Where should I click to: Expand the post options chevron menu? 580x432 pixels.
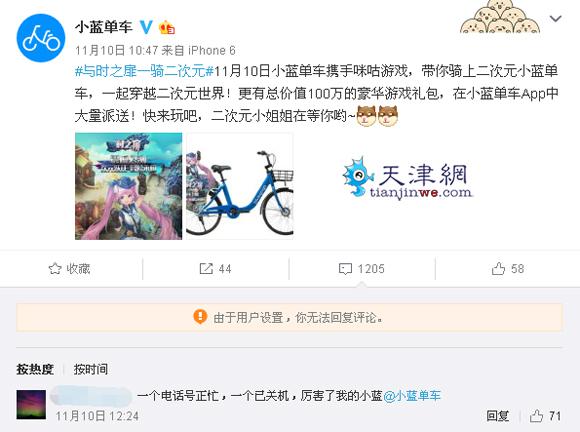tap(556, 18)
